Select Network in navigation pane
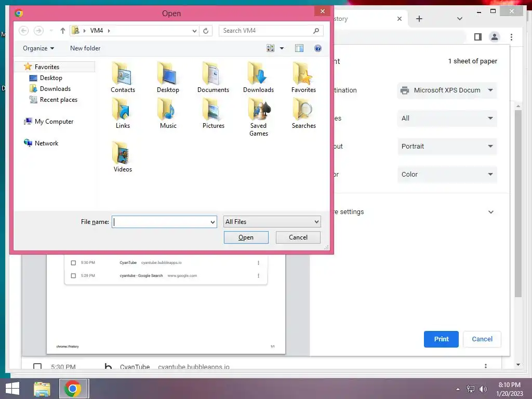Screen dimensions: 532x399 point(46,143)
